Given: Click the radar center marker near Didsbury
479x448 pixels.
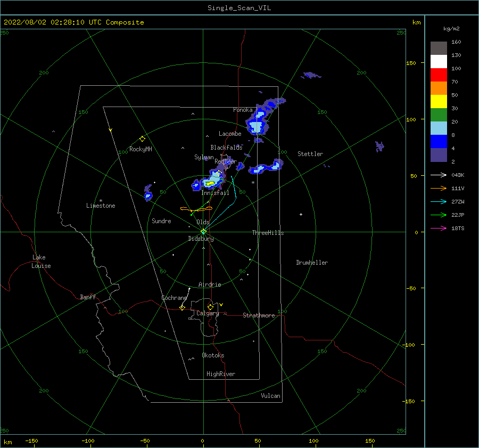Looking at the screenshot, I should click(x=203, y=232).
